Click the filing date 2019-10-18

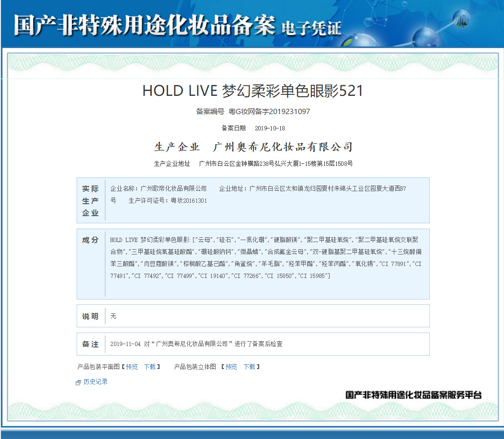coord(270,128)
